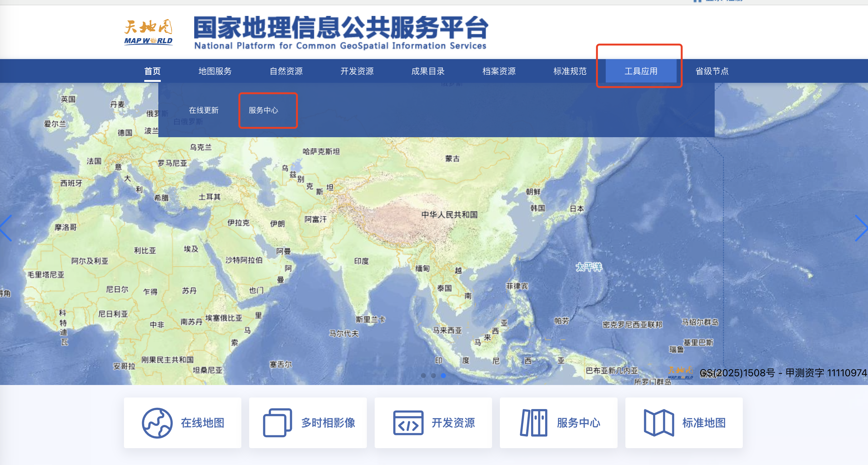Open the 地图服务 navigation menu
868x465 pixels.
(x=215, y=71)
